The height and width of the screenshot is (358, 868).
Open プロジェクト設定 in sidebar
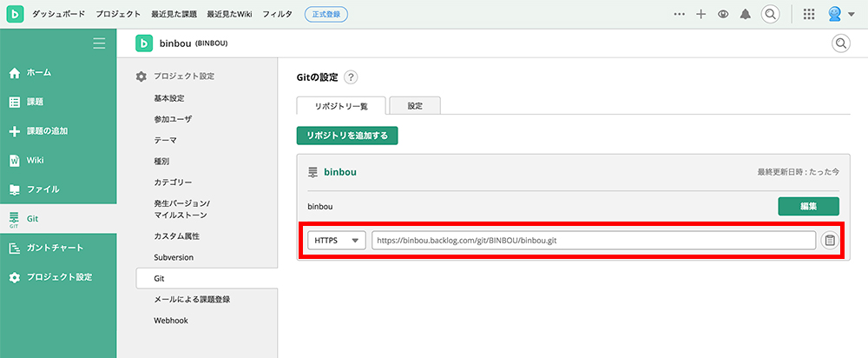tap(58, 277)
